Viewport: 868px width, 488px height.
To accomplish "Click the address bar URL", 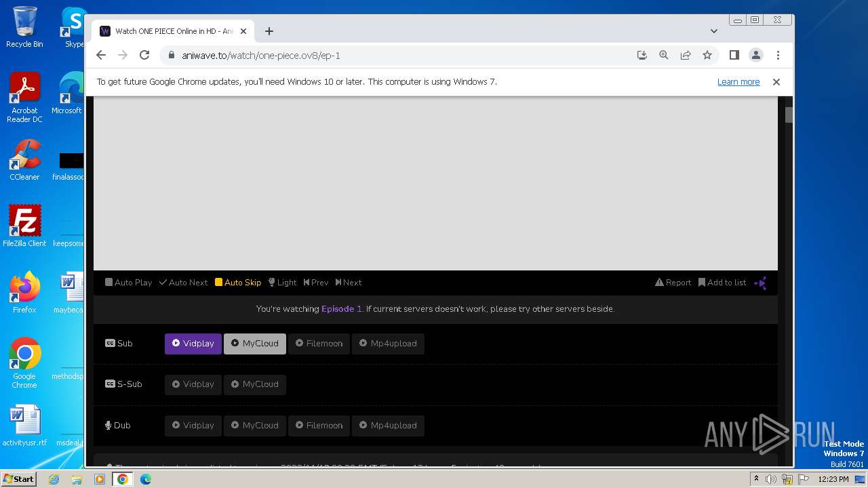I will click(261, 56).
